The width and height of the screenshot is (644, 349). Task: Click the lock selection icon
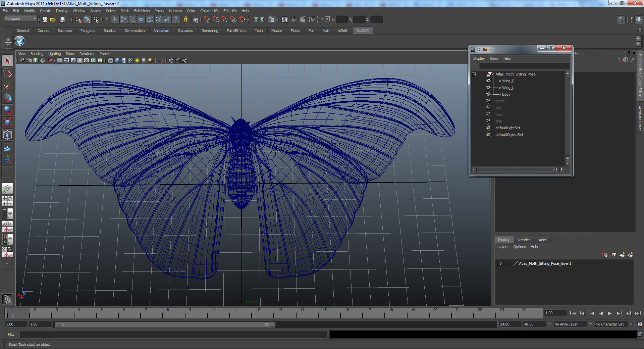click(185, 19)
